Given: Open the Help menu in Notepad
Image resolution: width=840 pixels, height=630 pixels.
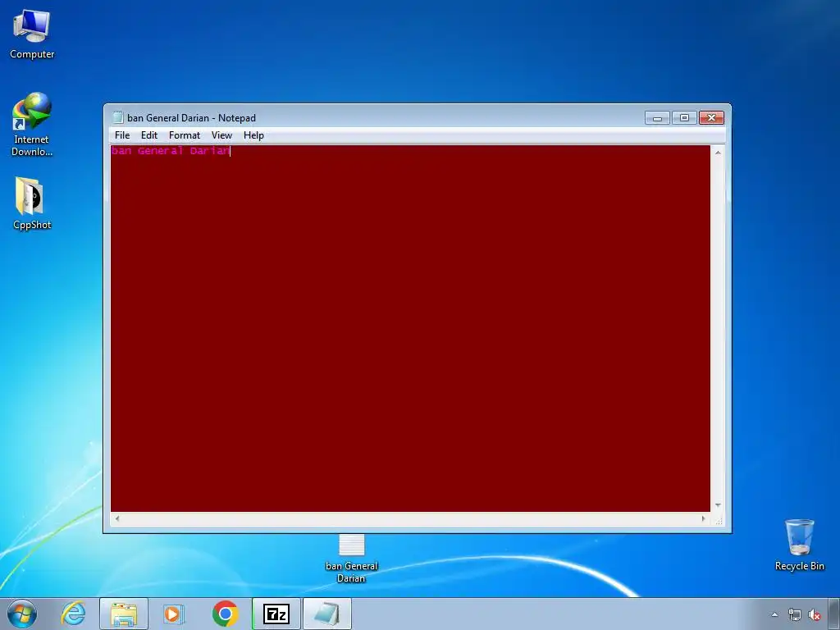Looking at the screenshot, I should [253, 135].
